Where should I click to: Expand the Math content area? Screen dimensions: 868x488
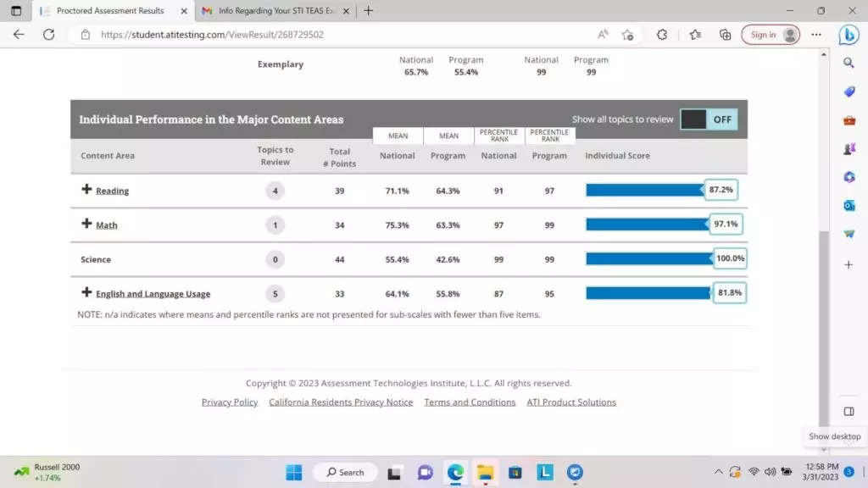(x=86, y=224)
